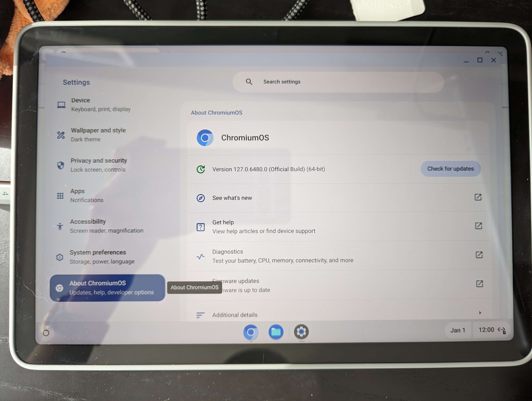Open the Additional details expand icon
The width and height of the screenshot is (532, 401).
coord(479,314)
